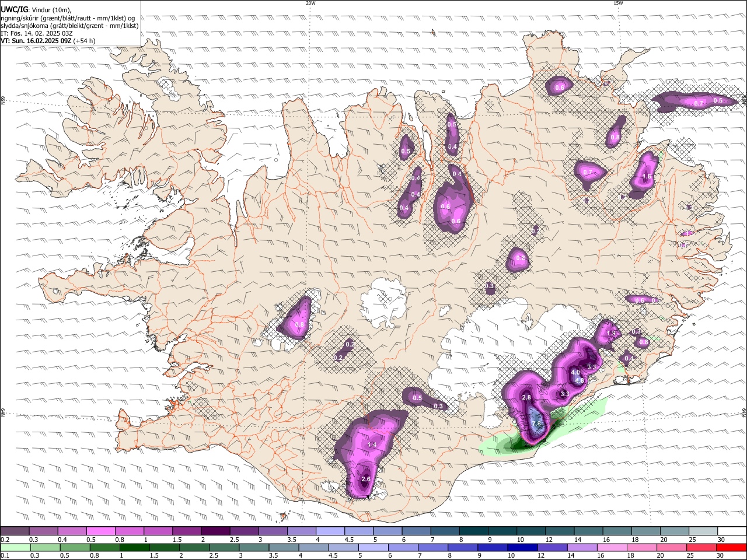747x560 pixels.
Task: Click the snow scale swatch starting at 0.4
Action: click(72, 531)
